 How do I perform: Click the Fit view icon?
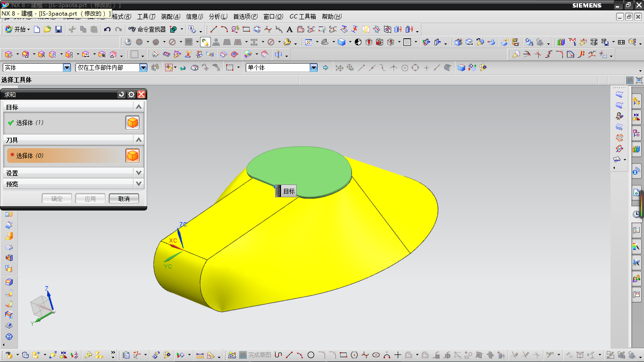tap(309, 42)
